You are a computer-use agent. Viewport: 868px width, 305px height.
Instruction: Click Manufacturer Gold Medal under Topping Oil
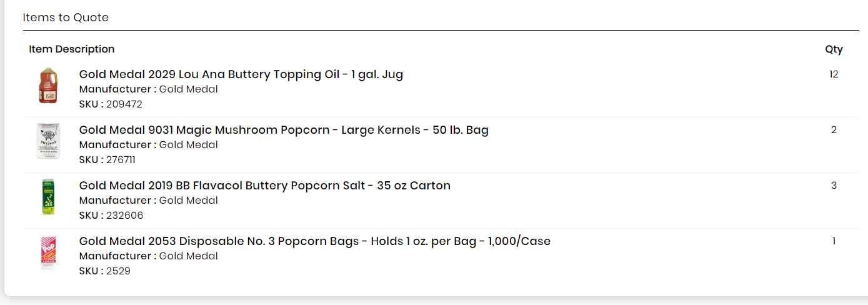coord(149,89)
